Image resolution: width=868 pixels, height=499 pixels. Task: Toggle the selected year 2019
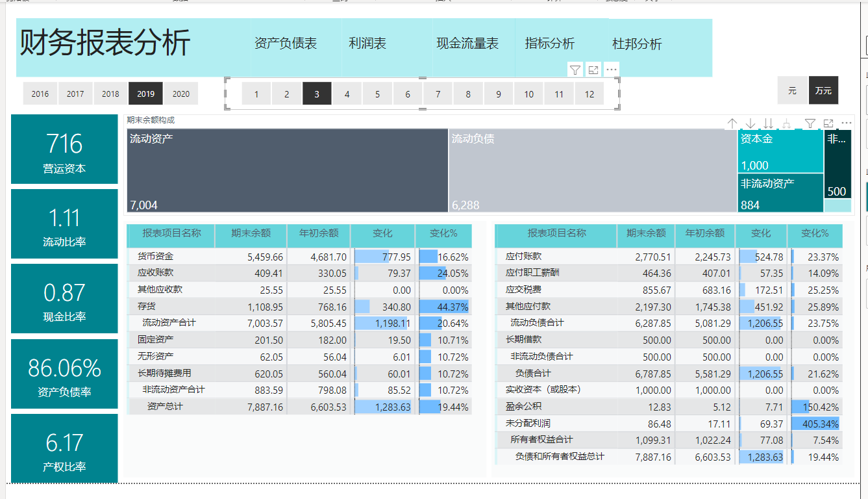(x=146, y=94)
